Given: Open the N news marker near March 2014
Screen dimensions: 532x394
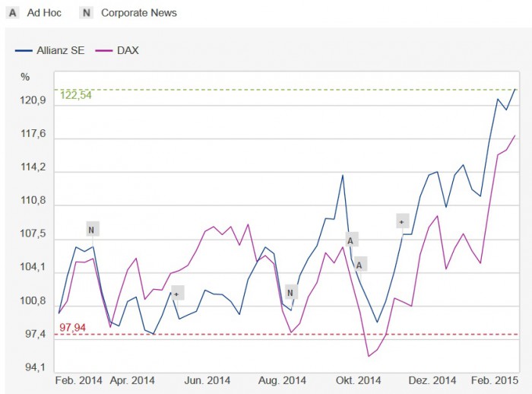Looking at the screenshot, I should coord(92,229).
